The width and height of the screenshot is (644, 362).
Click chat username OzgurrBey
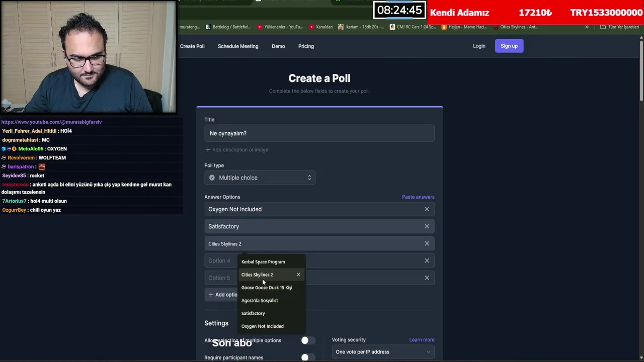tap(14, 210)
